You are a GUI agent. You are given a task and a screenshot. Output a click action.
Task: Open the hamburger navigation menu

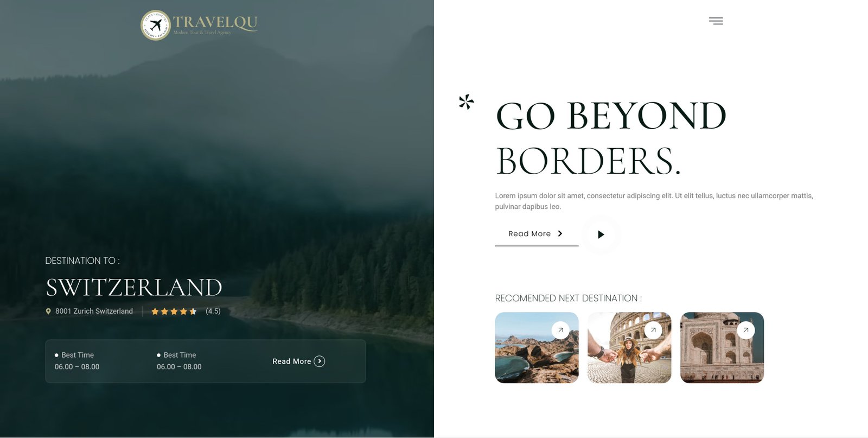[x=716, y=21]
